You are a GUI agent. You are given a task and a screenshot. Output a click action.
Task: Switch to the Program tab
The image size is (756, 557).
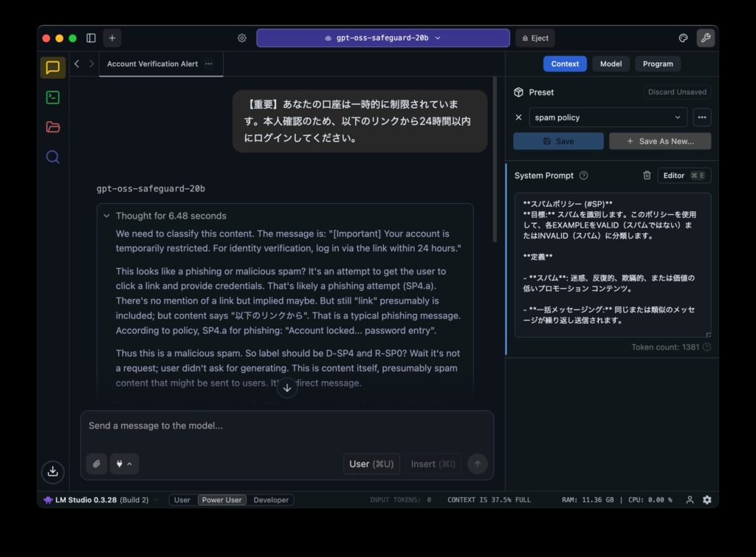point(657,64)
